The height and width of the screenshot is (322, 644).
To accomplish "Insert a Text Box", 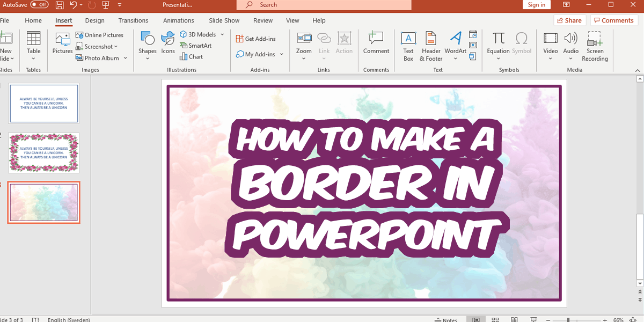I will coord(408,46).
